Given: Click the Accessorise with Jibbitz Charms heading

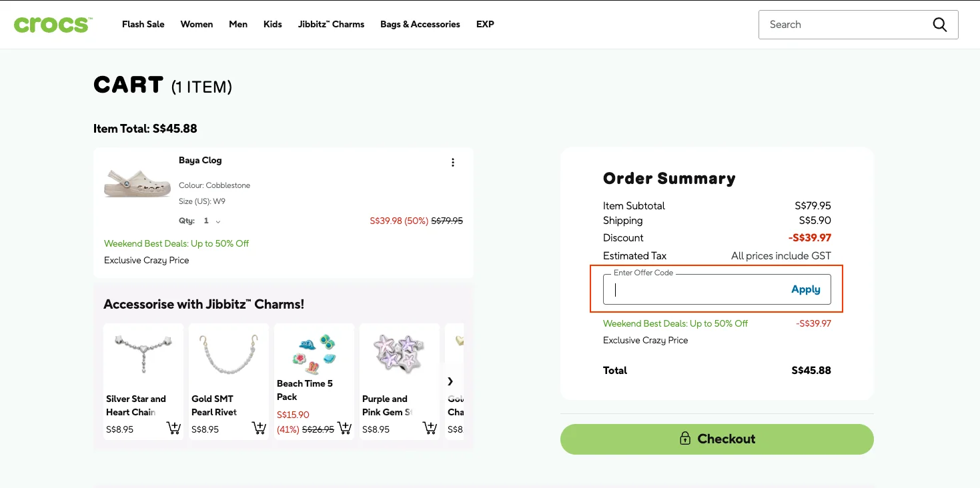Looking at the screenshot, I should [x=204, y=305].
